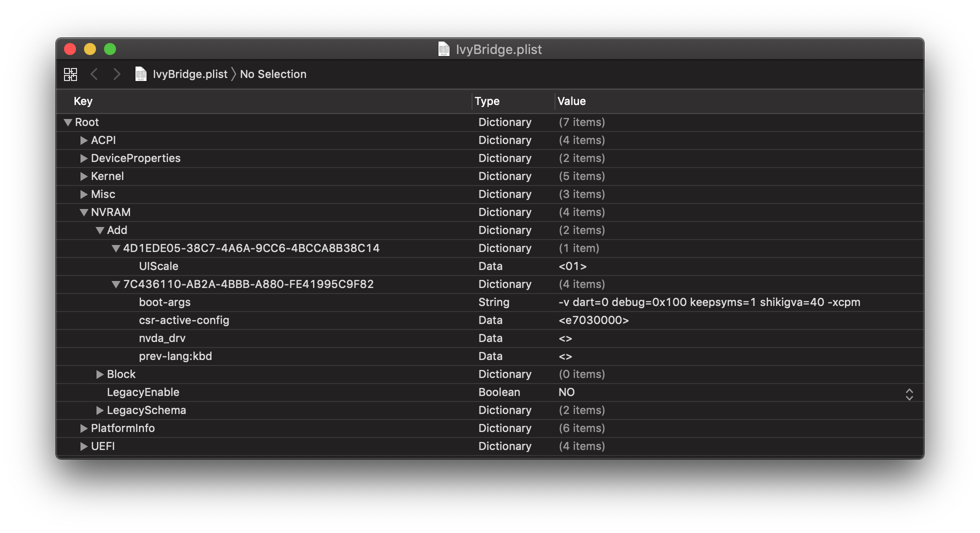Click the (6 items) value of PlatformInfo
The width and height of the screenshot is (980, 533).
click(582, 428)
